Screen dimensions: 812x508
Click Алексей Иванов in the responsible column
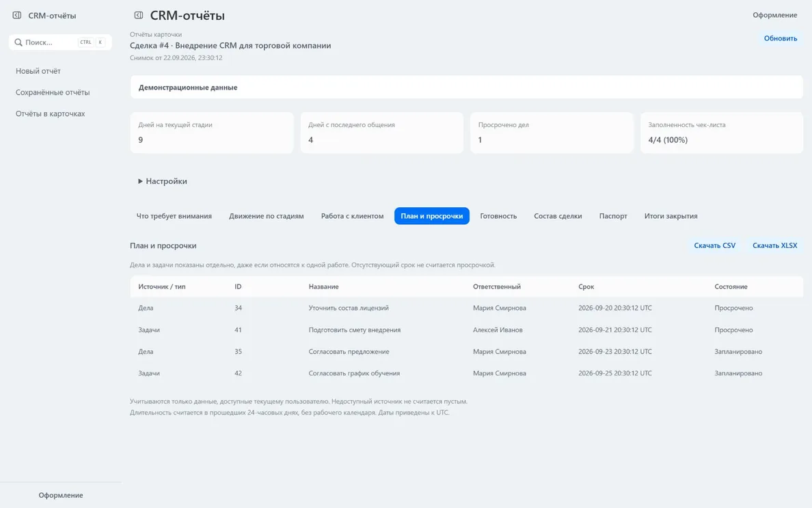coord(498,330)
